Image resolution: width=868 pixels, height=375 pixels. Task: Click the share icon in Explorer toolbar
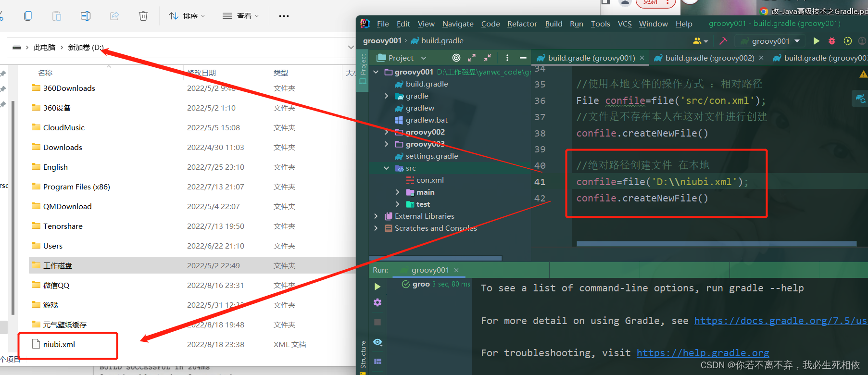click(114, 16)
